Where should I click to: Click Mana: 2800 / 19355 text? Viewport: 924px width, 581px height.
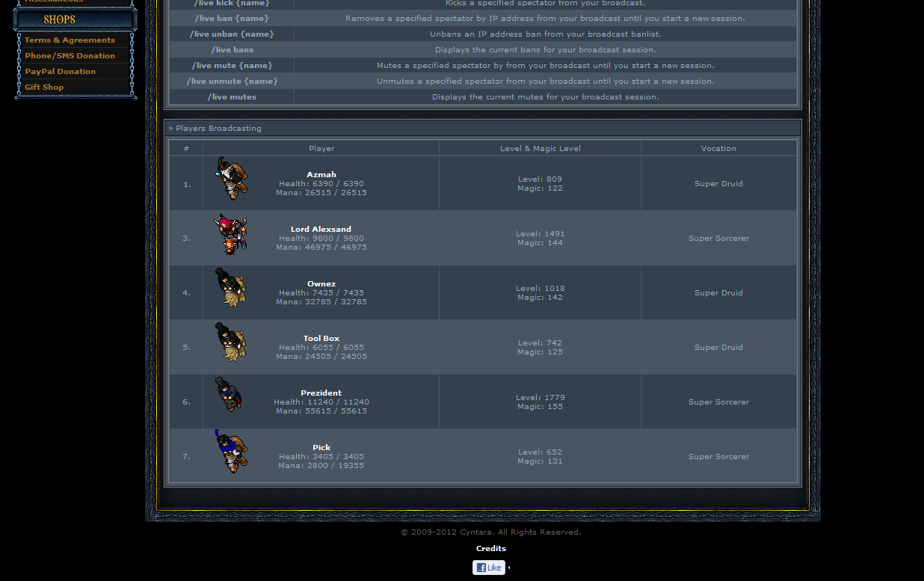pos(321,466)
